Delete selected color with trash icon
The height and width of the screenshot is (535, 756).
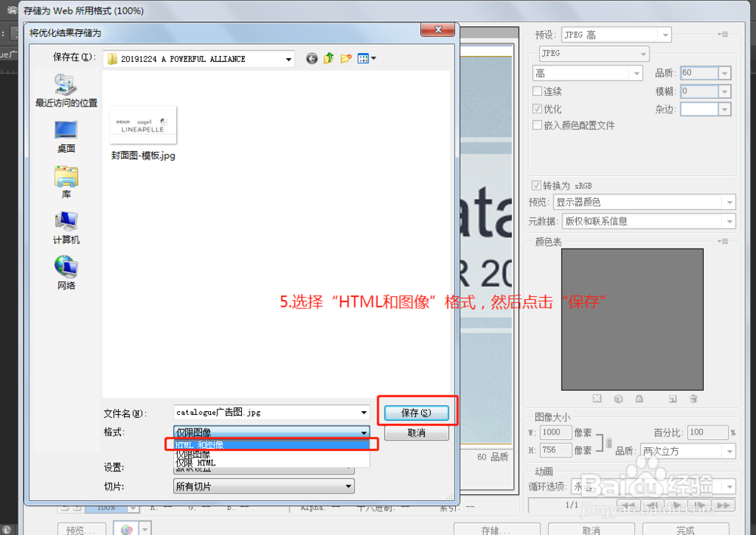point(693,398)
